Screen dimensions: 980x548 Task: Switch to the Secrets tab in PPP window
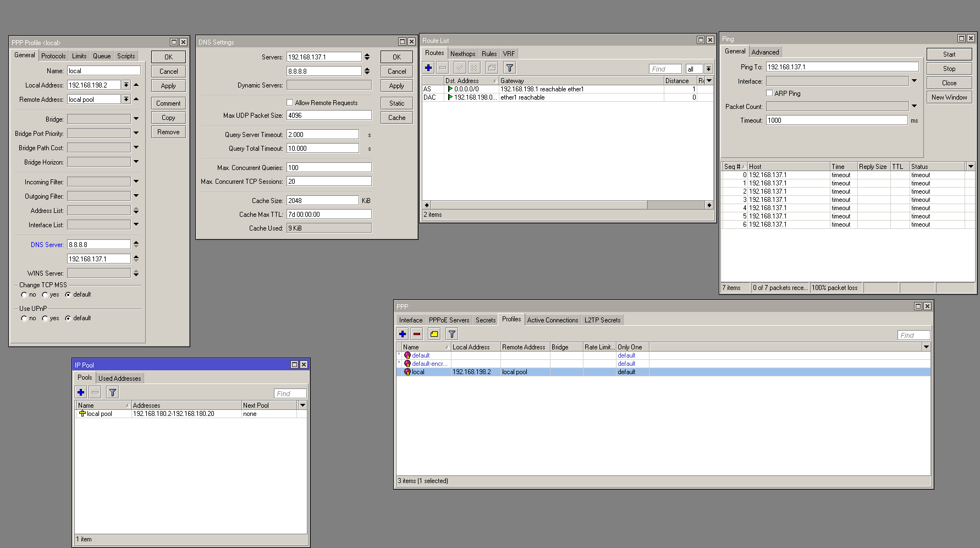point(485,320)
